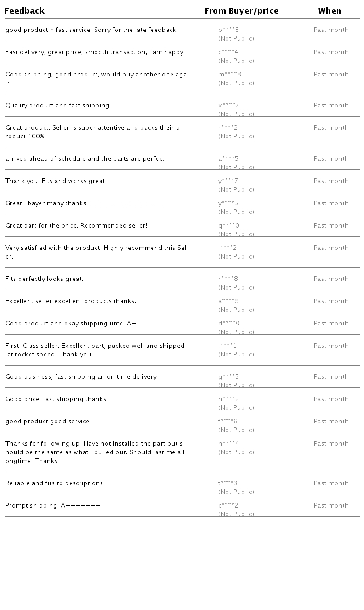Click the Feedback column header

tap(25, 11)
